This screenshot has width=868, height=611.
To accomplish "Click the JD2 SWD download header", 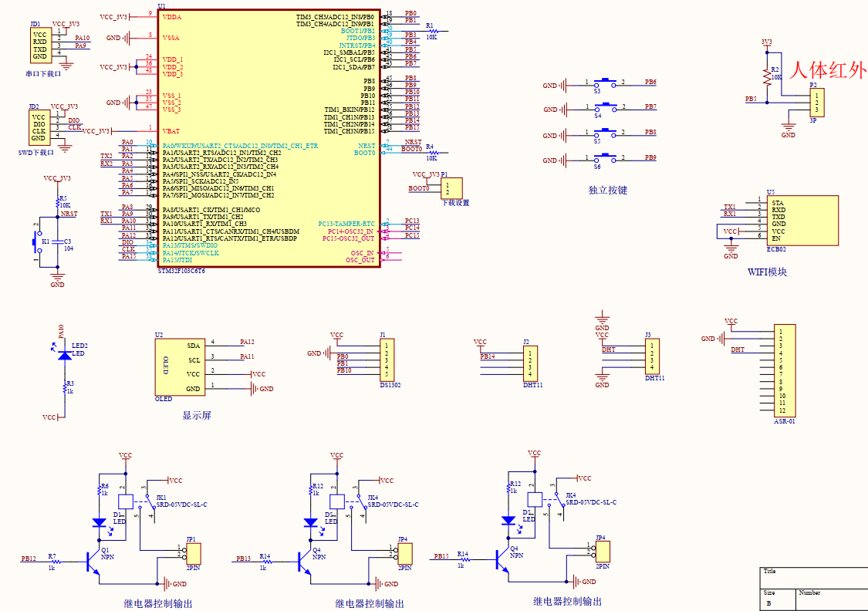I will tap(39, 128).
